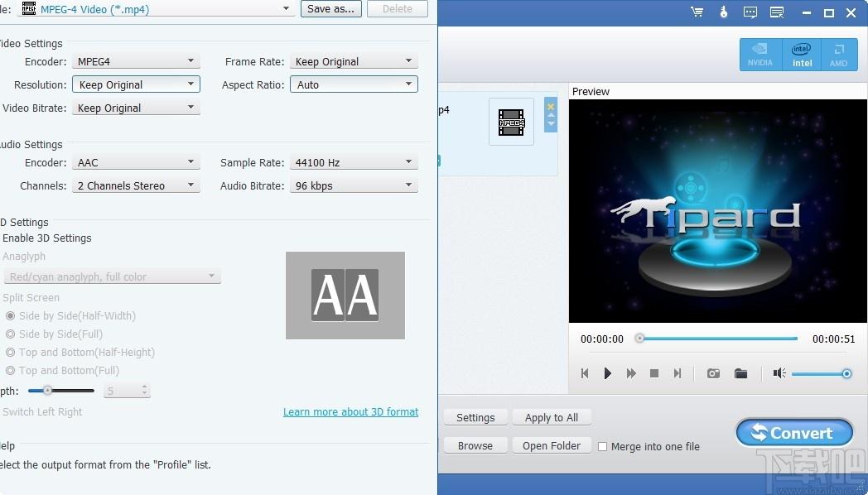Open the snapshot folder icon

(740, 373)
